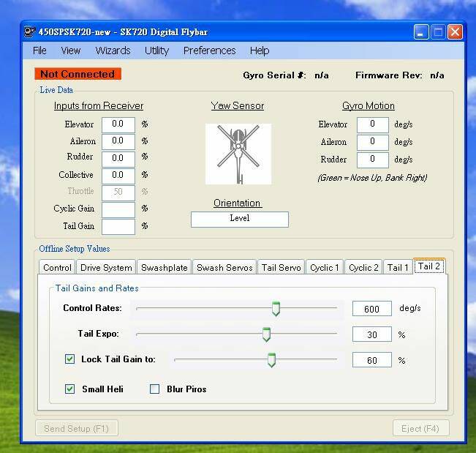
Task: Click the Throttle input field showing 50
Action: coord(118,192)
